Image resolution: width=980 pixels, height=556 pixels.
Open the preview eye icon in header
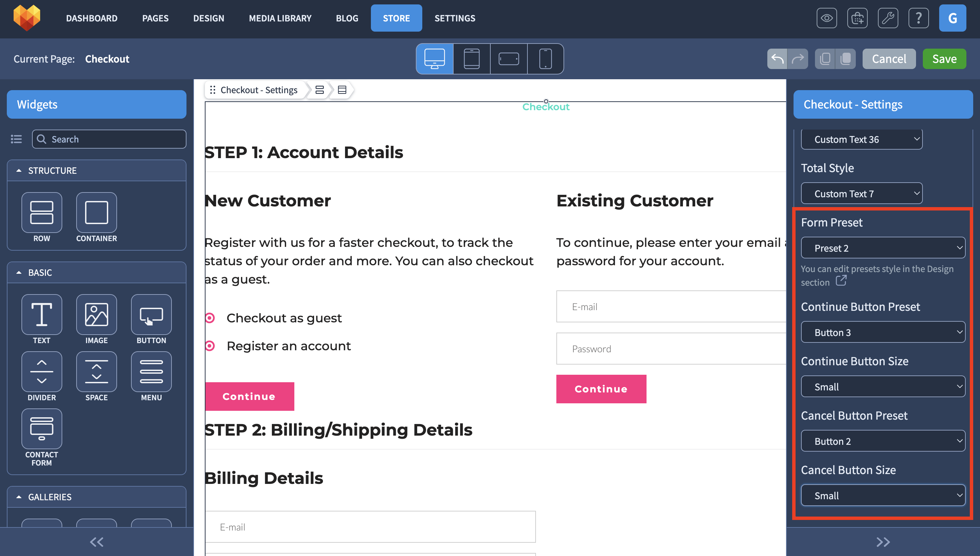tap(827, 18)
